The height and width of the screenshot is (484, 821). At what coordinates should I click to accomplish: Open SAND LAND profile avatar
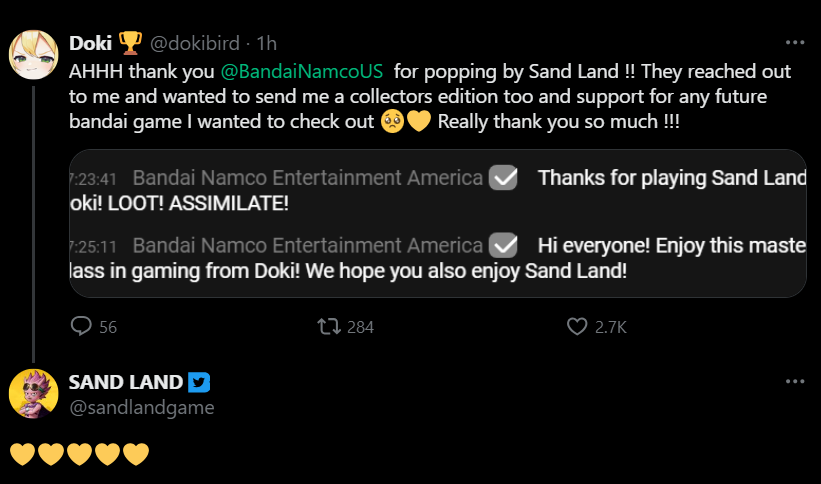tap(33, 393)
